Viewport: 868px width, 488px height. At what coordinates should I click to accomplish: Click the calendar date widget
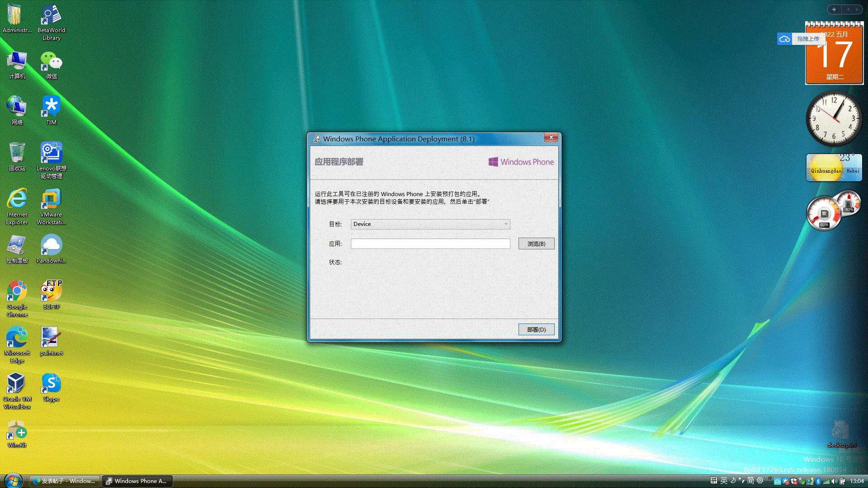pos(833,54)
